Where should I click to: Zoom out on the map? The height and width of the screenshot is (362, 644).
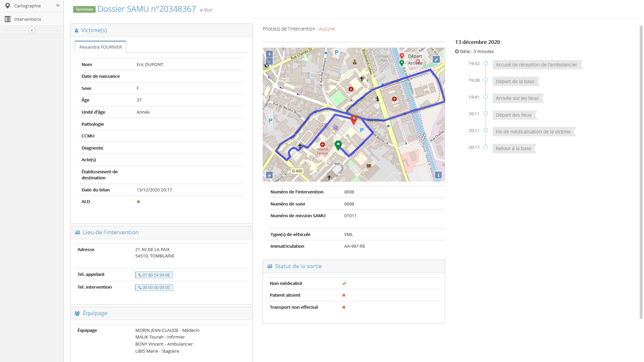269,62
